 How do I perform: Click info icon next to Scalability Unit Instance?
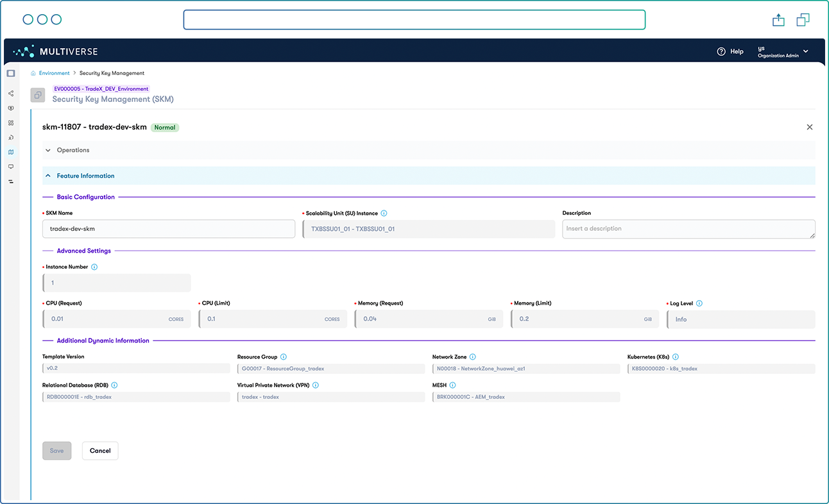[x=384, y=214]
